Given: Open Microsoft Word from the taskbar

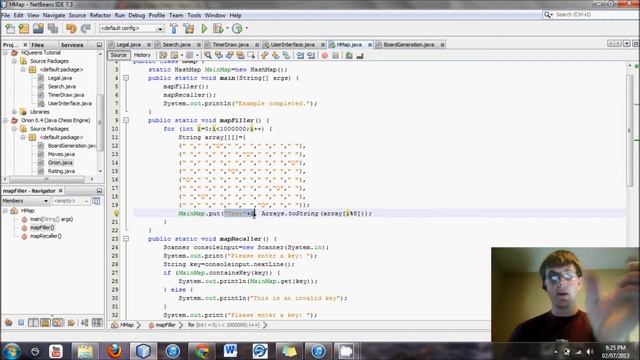Looking at the screenshot, I should pos(231,351).
